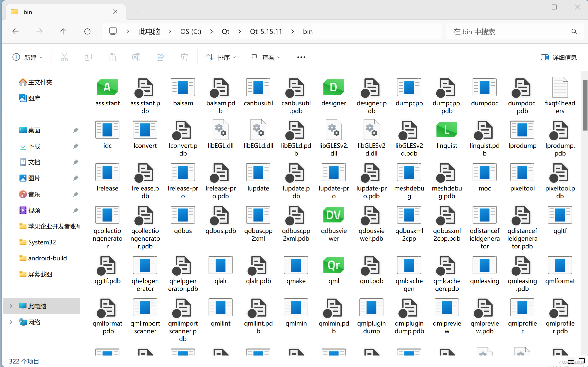The width and height of the screenshot is (588, 367).
Task: Navigate to the Qt breadcrumb
Action: point(226,31)
